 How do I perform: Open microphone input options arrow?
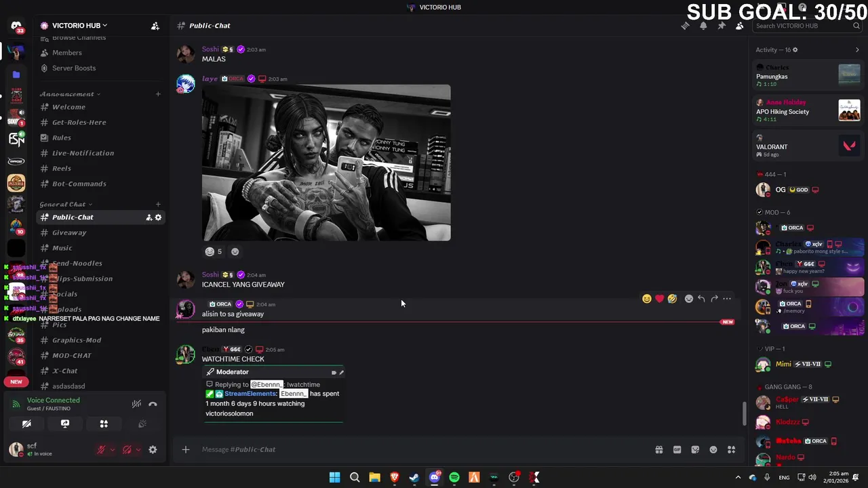[x=113, y=449]
